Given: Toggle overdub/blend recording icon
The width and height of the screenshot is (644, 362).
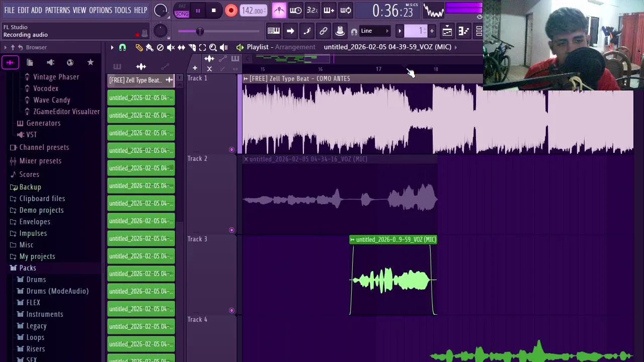Looking at the screenshot, I should click(329, 11).
